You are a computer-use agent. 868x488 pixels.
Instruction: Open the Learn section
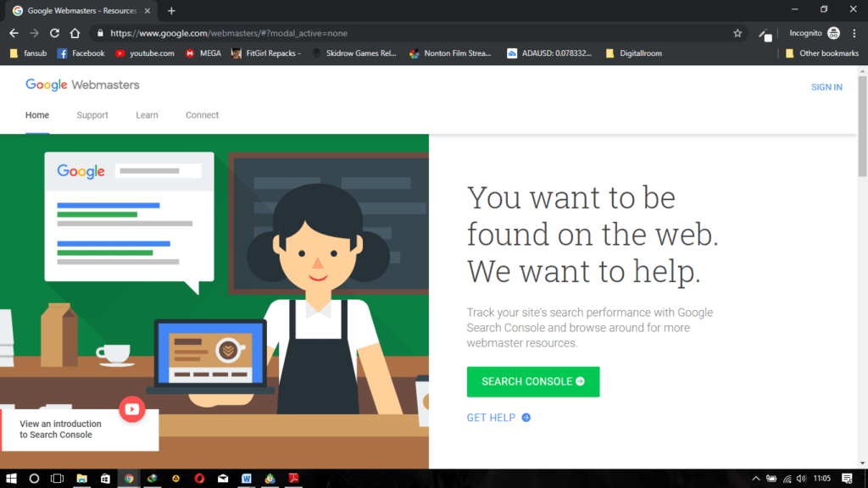point(147,114)
